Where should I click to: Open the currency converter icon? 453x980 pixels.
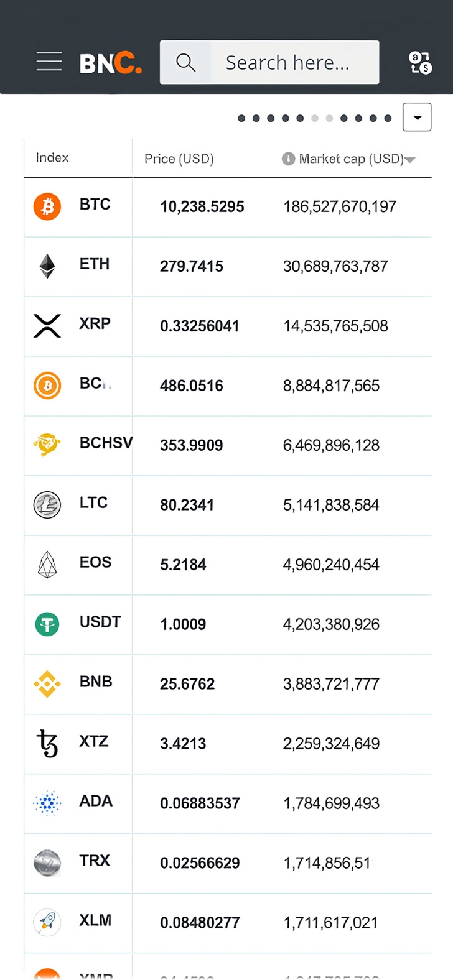(420, 63)
